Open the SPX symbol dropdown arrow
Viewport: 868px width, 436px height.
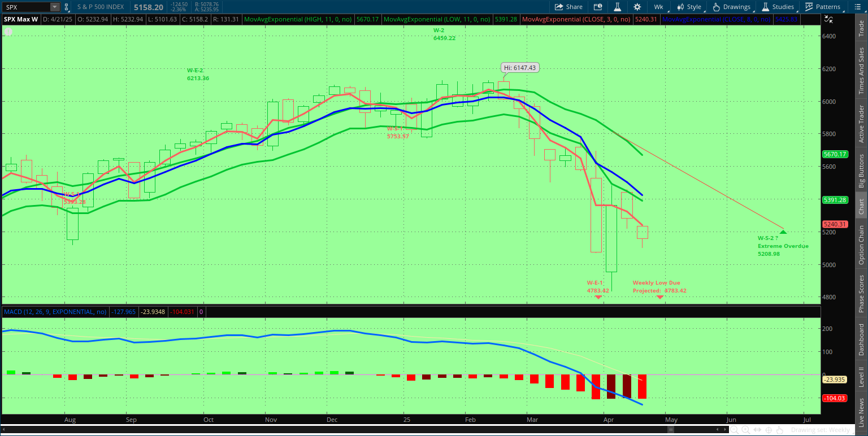54,7
